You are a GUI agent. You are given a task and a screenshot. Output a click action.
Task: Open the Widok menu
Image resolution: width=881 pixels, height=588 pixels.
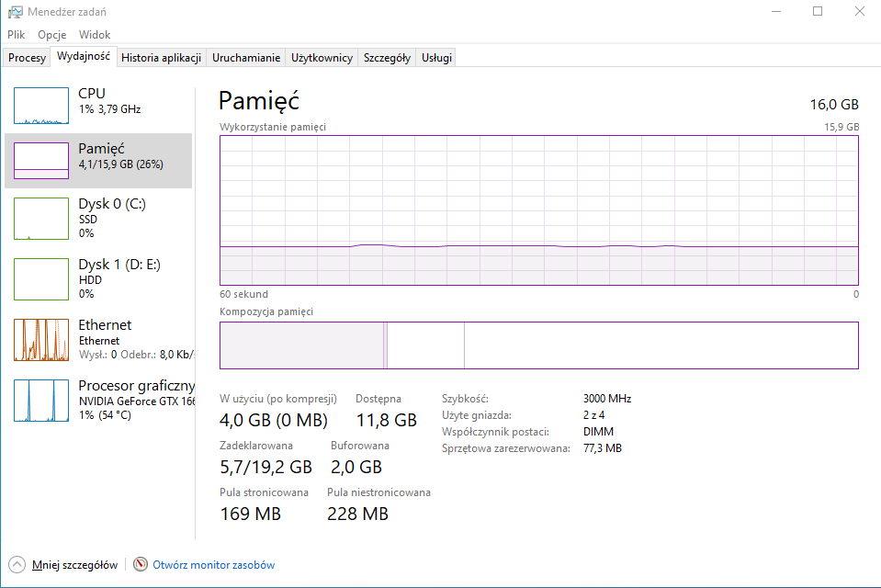[95, 35]
